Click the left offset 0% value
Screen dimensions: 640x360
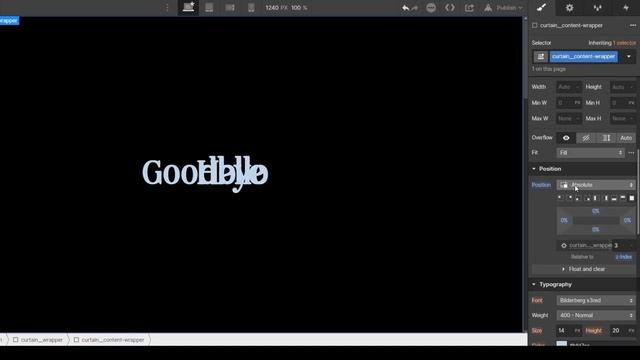tap(564, 220)
